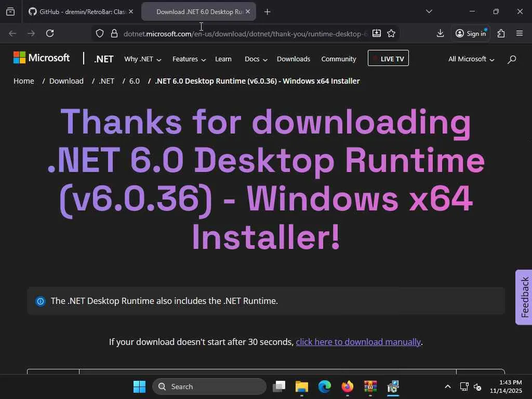Screen dimensions: 532x399
Task: Open Task View on taskbar
Action: point(279,387)
